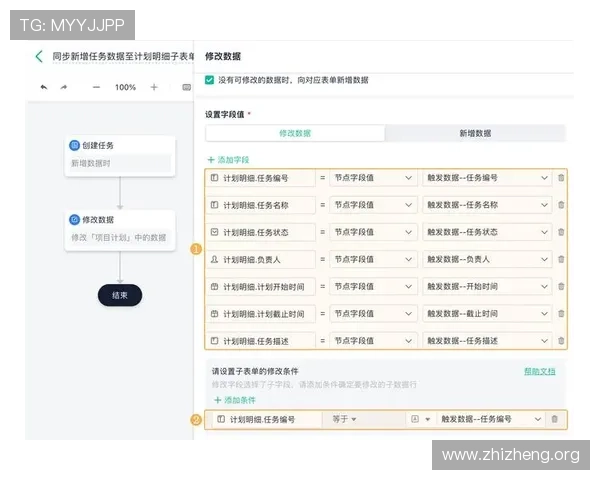
Task: Zoom out the flow canvas
Action: (x=96, y=87)
